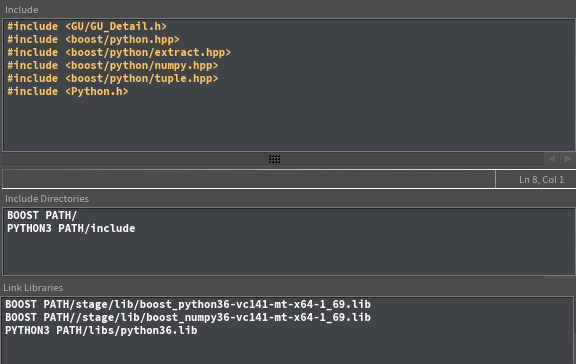Click the line '#include <GU/GU_Detail.h>'
Image resolution: width=576 pixels, height=364 pixels.
pos(87,26)
